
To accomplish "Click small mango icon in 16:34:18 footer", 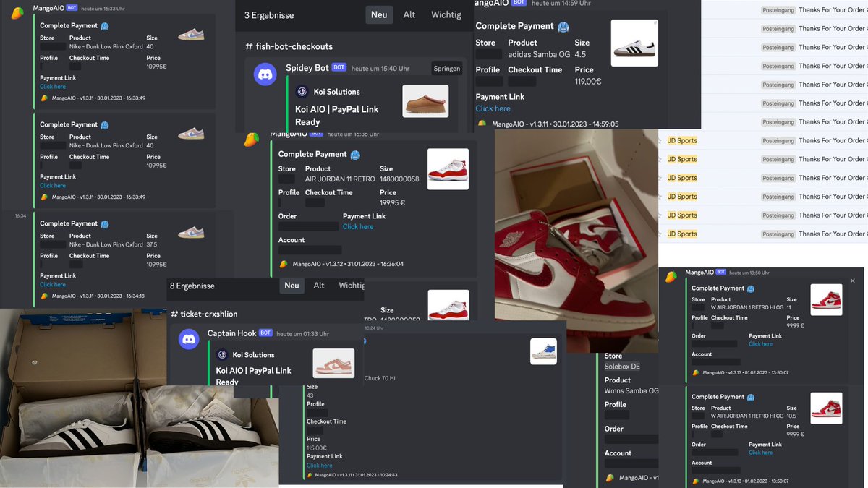I will tap(44, 296).
